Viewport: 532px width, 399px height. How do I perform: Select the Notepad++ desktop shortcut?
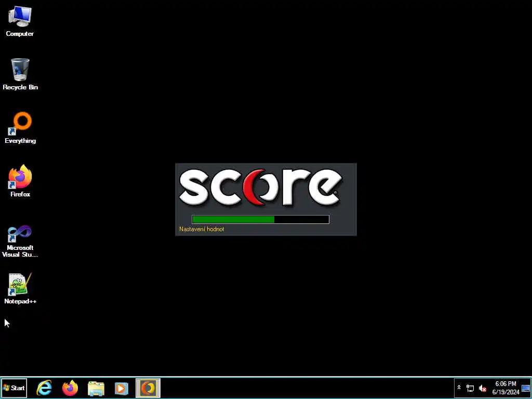pyautogui.click(x=20, y=289)
